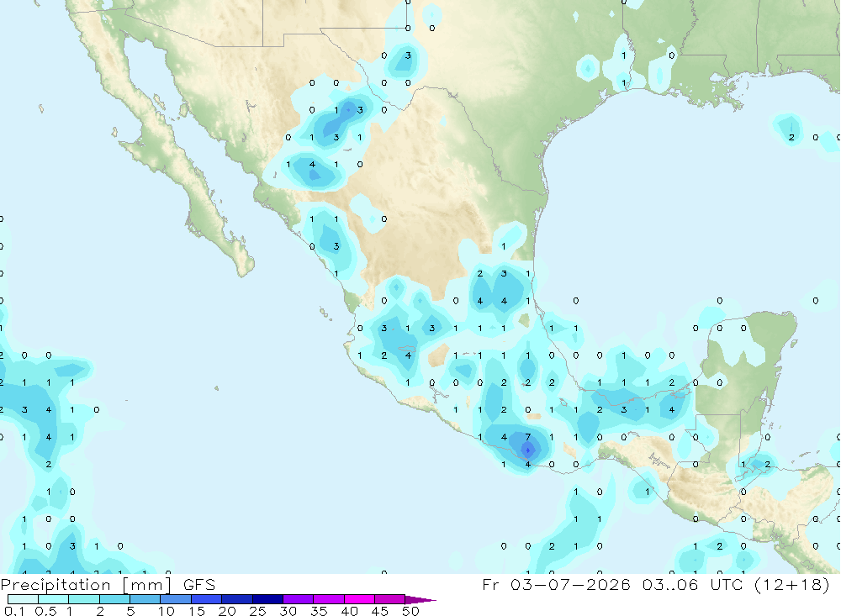Select the 2–5 mm legend color cell

tap(114, 599)
